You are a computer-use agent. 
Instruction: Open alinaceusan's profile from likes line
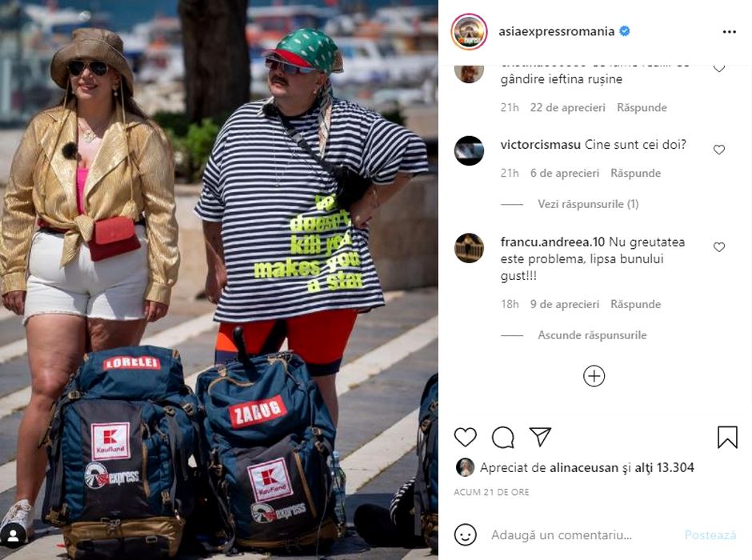pos(584,467)
